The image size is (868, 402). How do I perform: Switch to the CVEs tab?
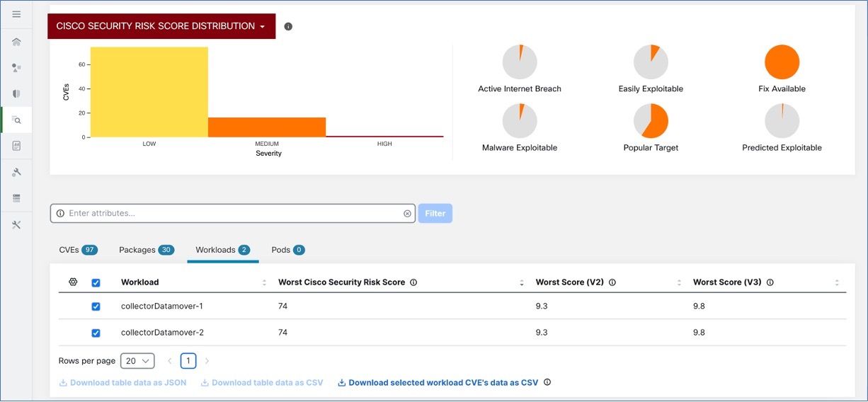tap(78, 250)
